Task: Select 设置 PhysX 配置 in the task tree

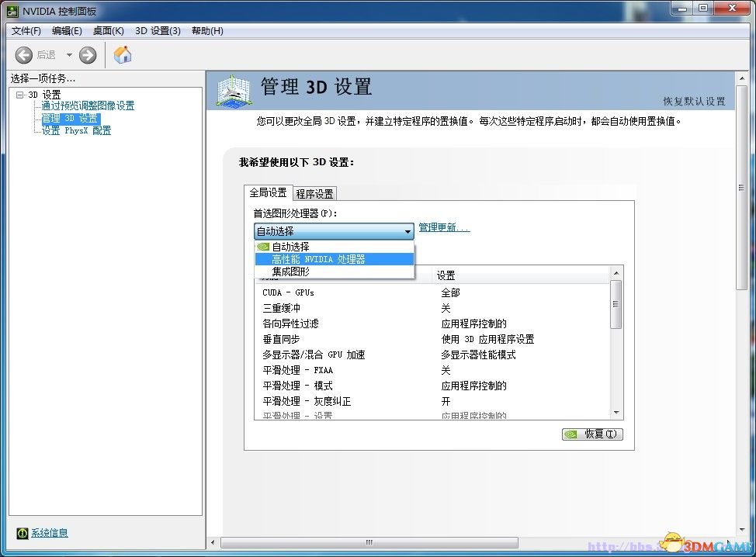Action: [x=76, y=130]
